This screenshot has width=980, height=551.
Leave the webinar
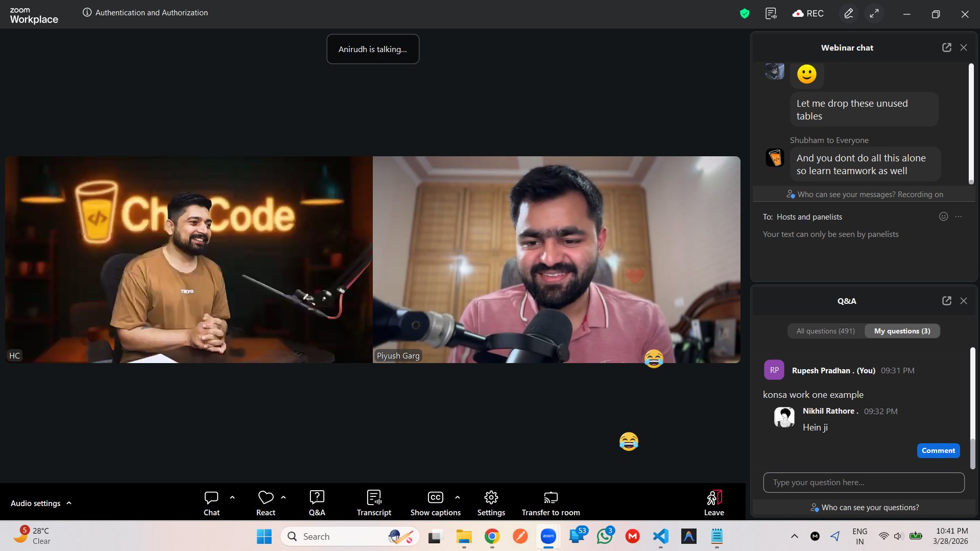click(714, 503)
